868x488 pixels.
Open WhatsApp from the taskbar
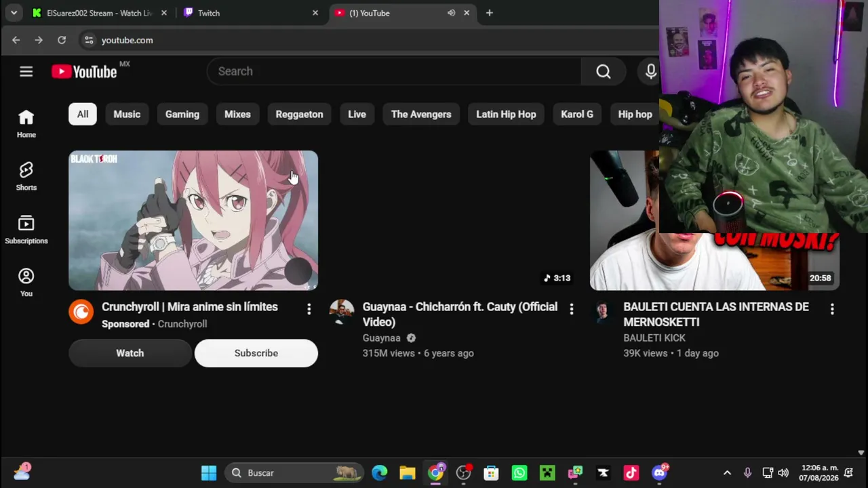pyautogui.click(x=519, y=473)
